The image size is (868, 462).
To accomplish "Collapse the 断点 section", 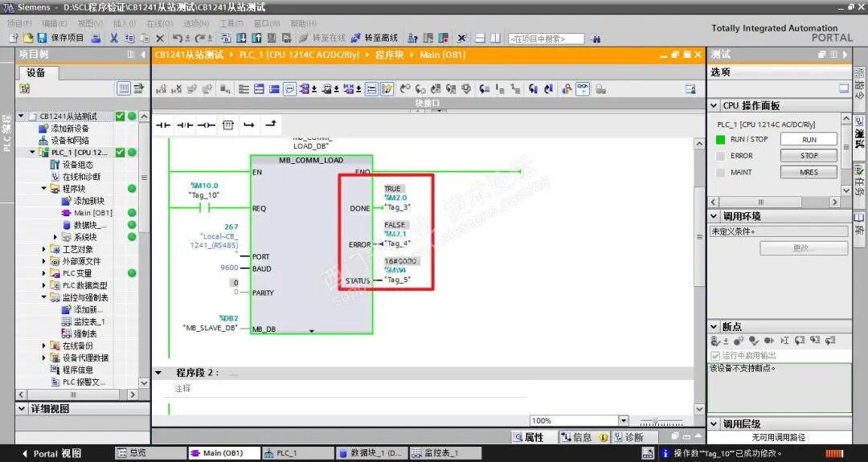I will pos(714,327).
